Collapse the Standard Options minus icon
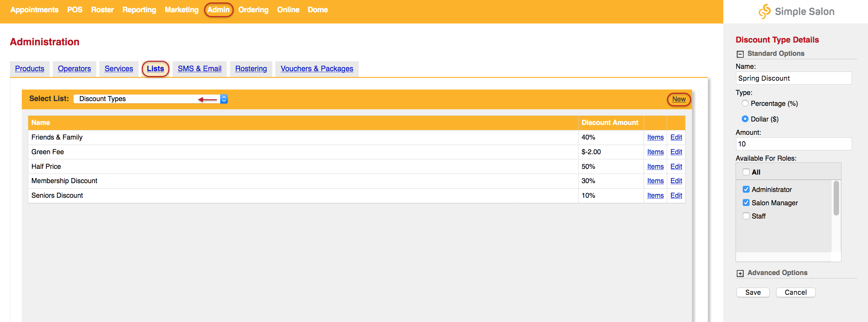Image resolution: width=868 pixels, height=322 pixels. pyautogui.click(x=740, y=54)
